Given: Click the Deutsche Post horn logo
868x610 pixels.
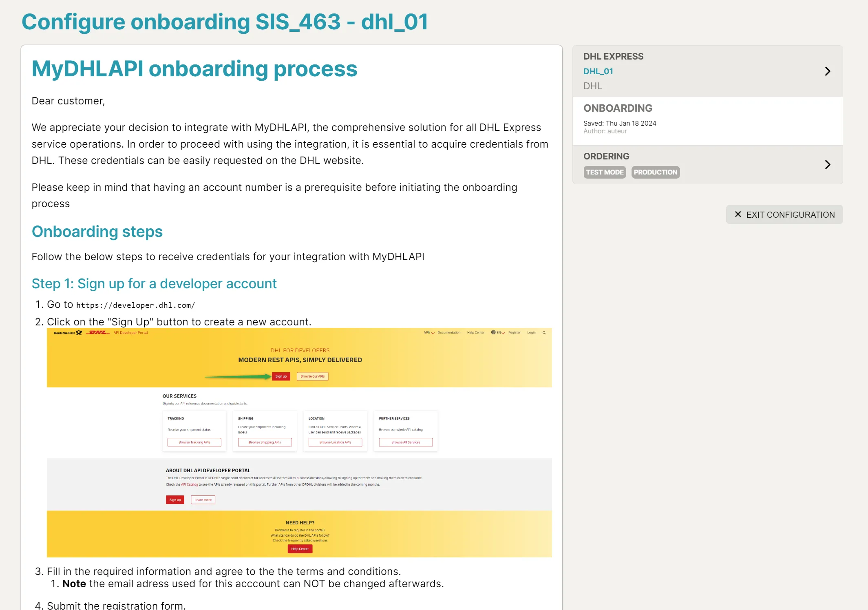Looking at the screenshot, I should pos(79,333).
